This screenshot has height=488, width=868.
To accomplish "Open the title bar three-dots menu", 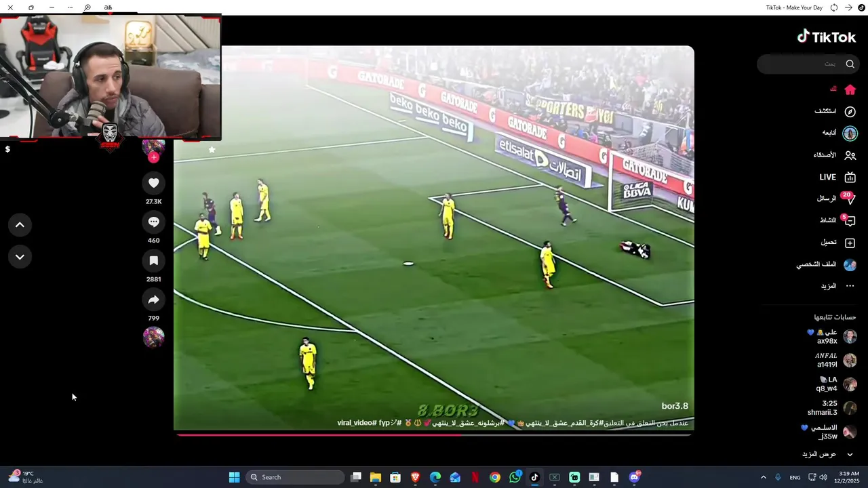I will 70,7.
